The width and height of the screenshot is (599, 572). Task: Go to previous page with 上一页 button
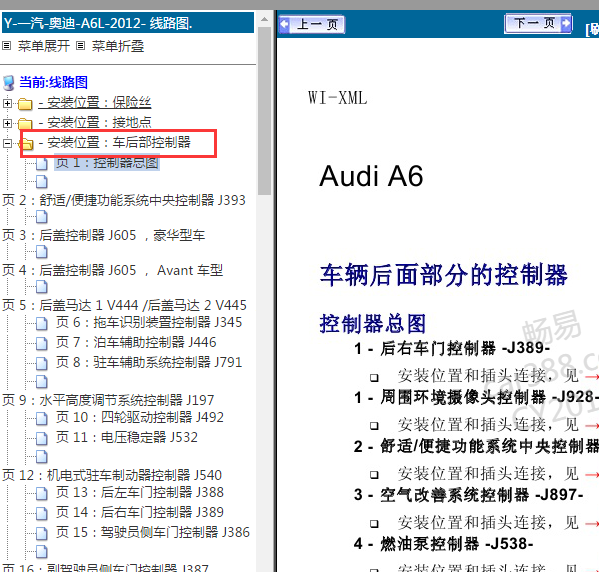pos(312,24)
